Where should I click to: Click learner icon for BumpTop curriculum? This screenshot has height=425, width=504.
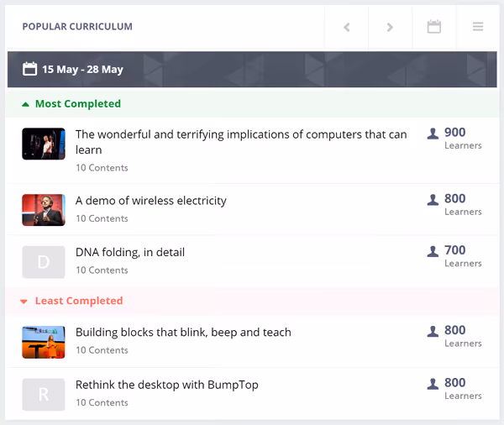point(433,384)
